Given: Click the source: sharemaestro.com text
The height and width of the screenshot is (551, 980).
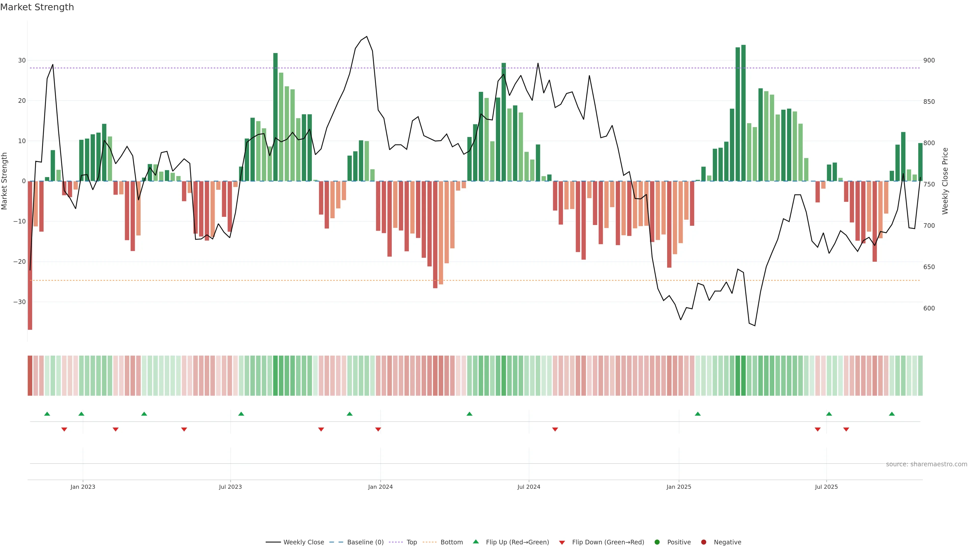Looking at the screenshot, I should point(926,464).
